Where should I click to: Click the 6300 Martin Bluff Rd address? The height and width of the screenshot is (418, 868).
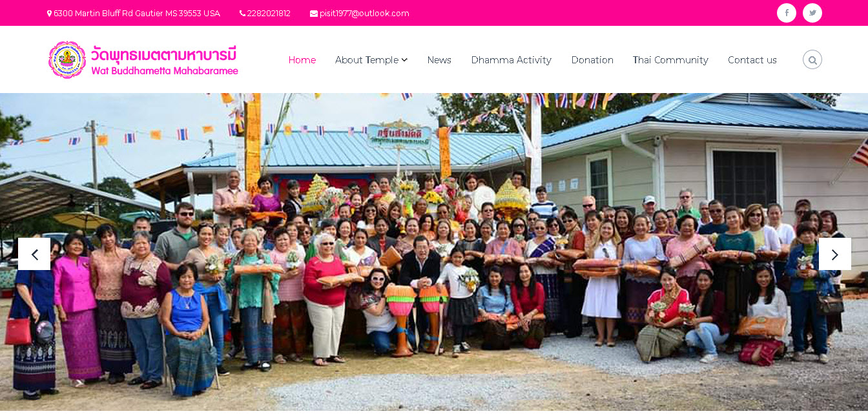point(137,14)
